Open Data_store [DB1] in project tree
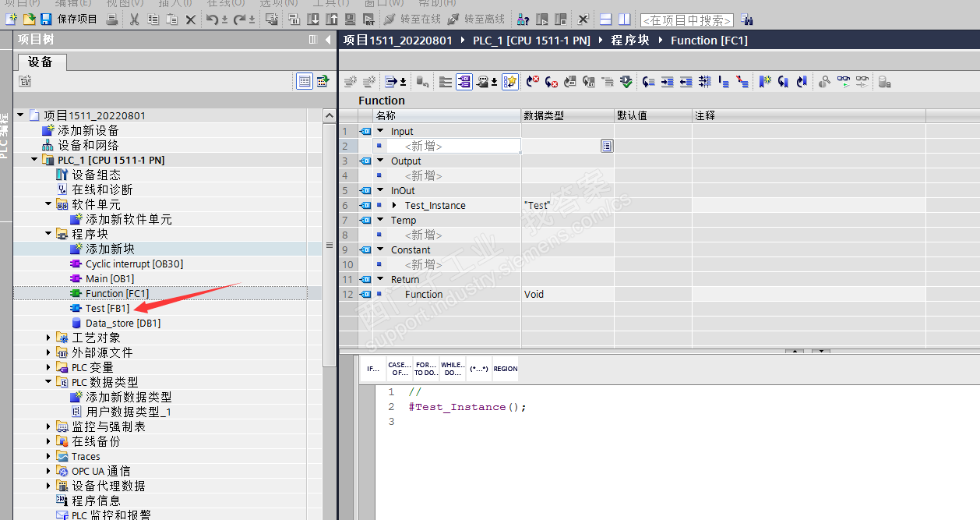 [122, 324]
